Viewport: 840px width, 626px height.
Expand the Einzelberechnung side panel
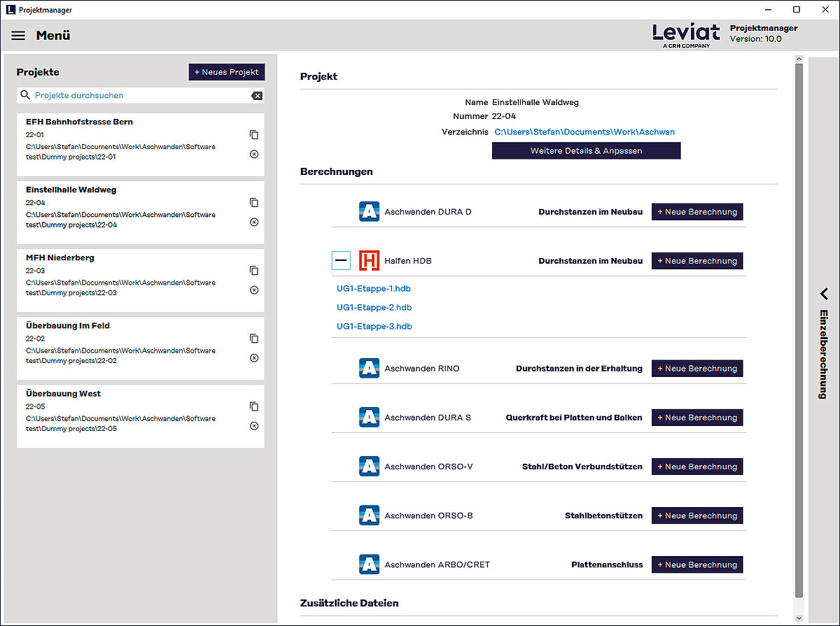(x=824, y=294)
